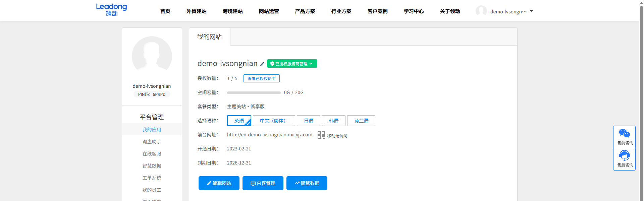Click the 空间容量 storage progress bar
The height and width of the screenshot is (201, 644).
click(x=254, y=93)
